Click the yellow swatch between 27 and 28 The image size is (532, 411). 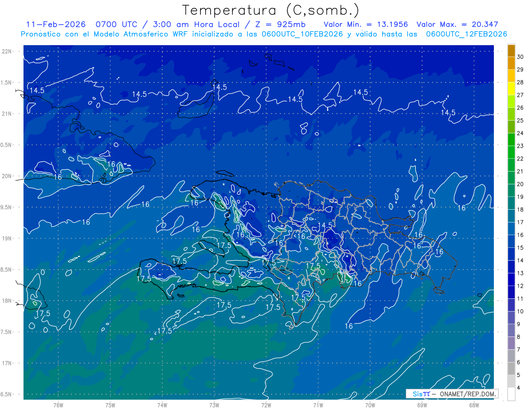[511, 89]
